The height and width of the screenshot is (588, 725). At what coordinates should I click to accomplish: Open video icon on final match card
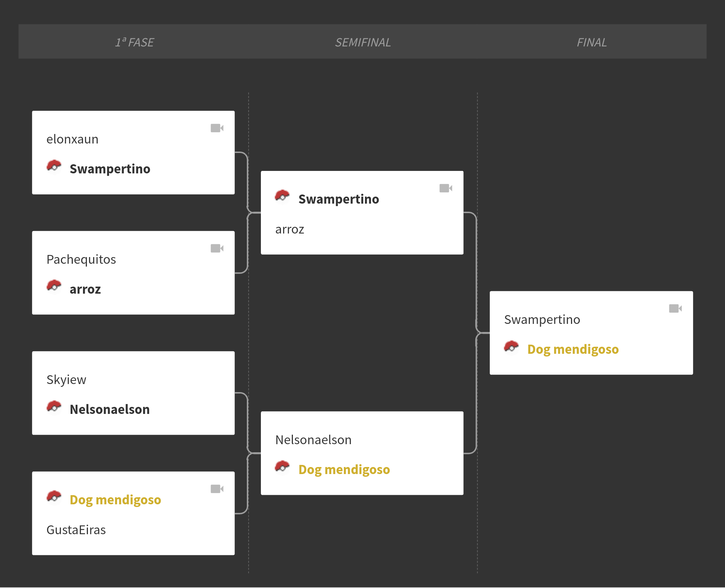[x=675, y=308]
